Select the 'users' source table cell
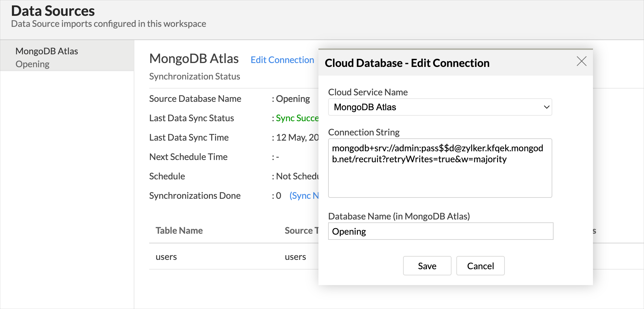This screenshot has height=309, width=644. point(296,257)
